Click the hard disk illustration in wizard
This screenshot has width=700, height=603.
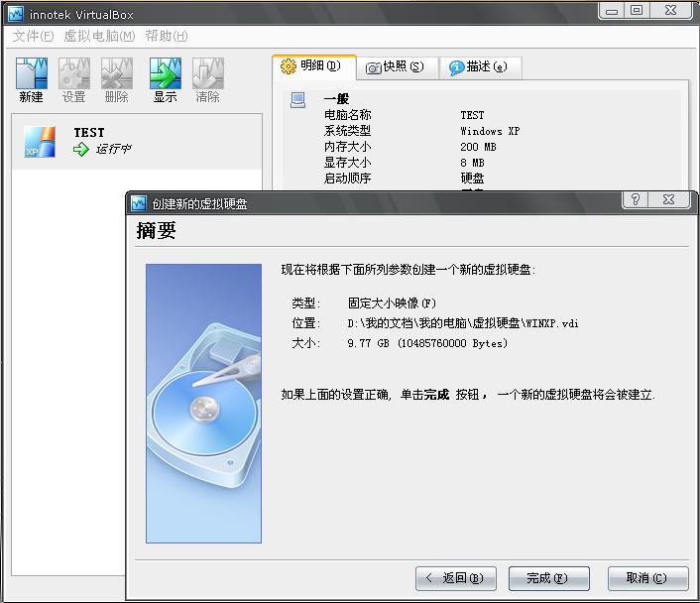[203, 404]
